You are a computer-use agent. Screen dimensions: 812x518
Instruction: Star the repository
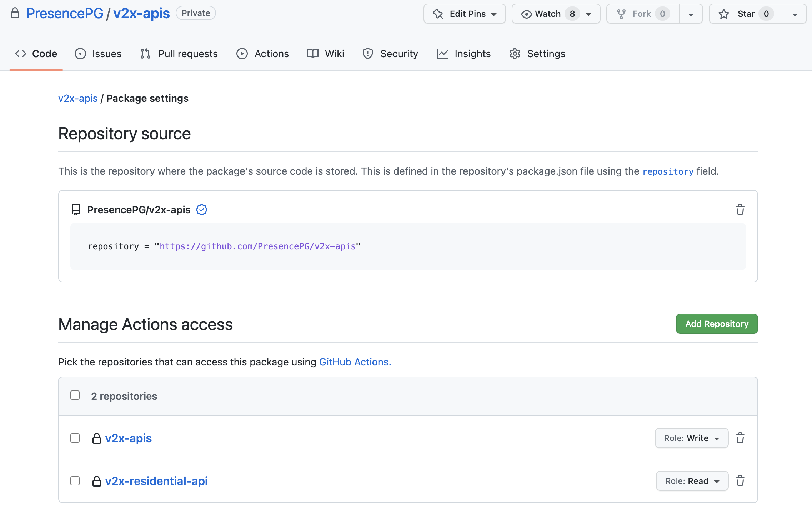746,14
